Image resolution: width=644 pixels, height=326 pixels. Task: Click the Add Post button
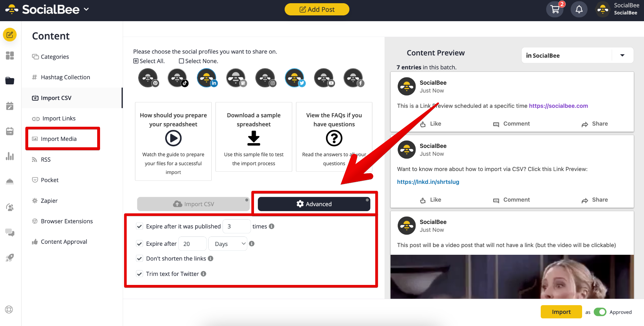point(317,9)
